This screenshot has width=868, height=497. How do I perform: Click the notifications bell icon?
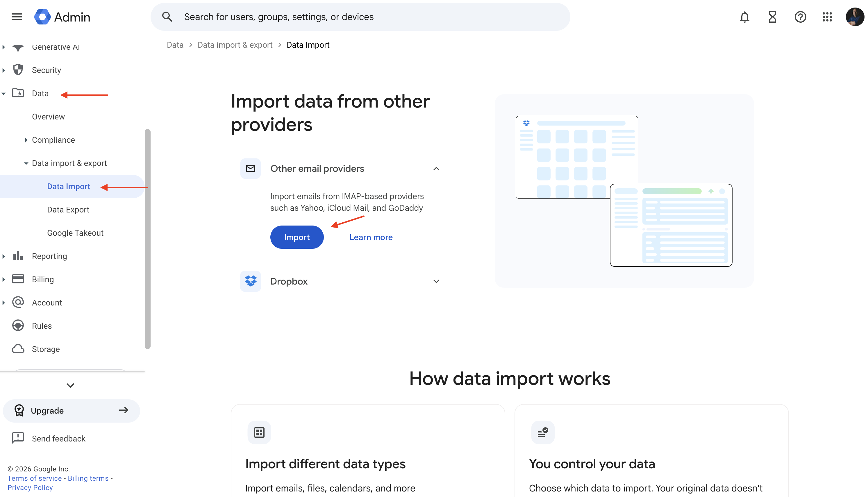pyautogui.click(x=744, y=17)
